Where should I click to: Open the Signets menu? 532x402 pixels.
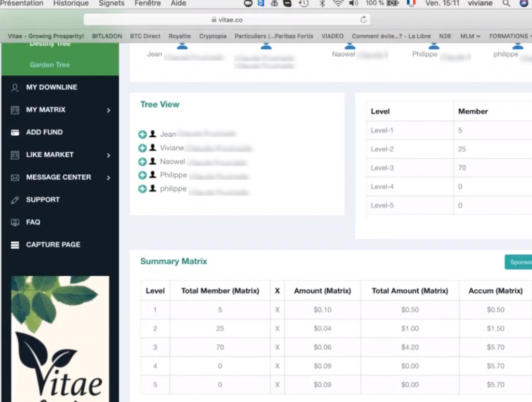111,4
